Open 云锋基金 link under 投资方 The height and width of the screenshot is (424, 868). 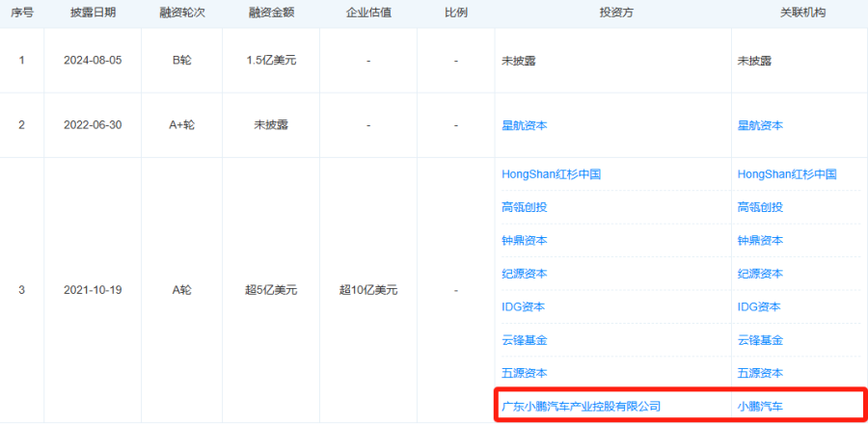(x=525, y=339)
